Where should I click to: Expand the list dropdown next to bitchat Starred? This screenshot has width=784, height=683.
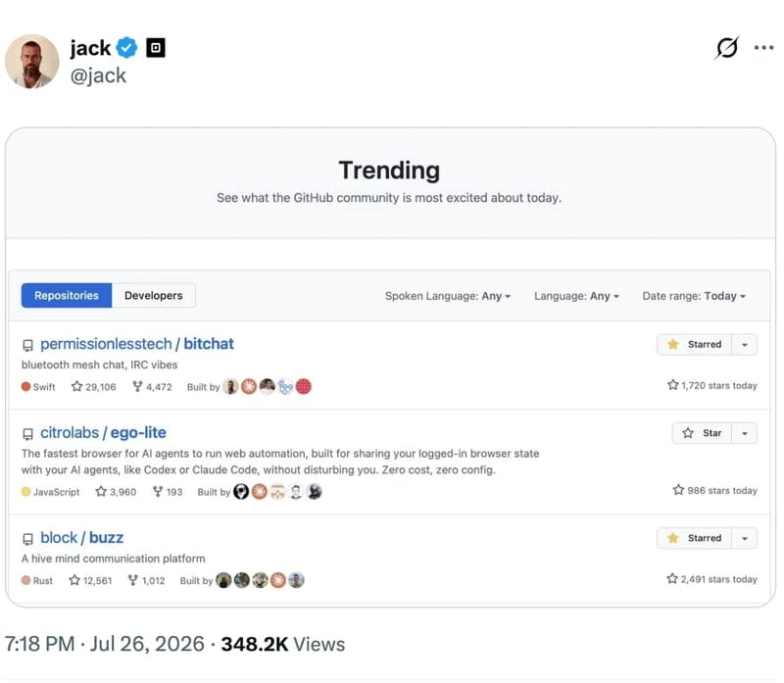745,345
